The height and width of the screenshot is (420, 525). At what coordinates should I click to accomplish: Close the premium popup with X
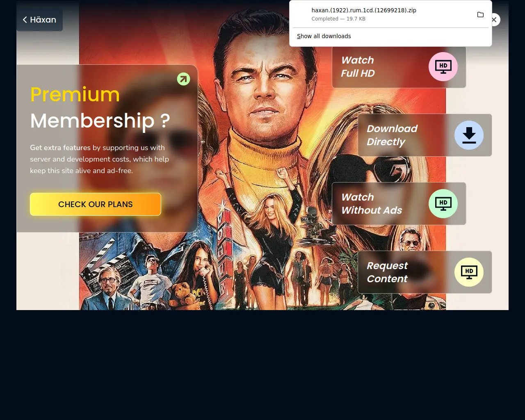click(494, 20)
